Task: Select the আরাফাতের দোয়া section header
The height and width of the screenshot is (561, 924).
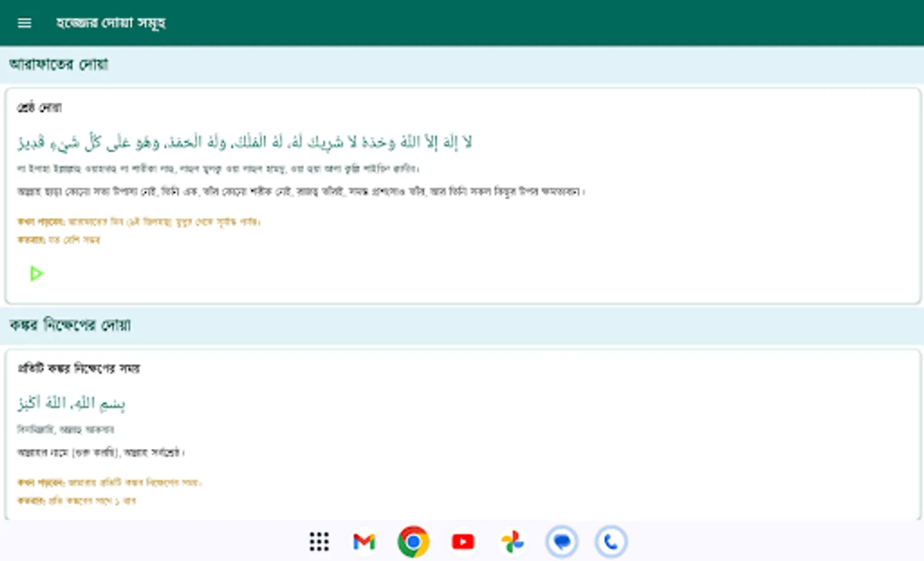Action: coord(59,65)
